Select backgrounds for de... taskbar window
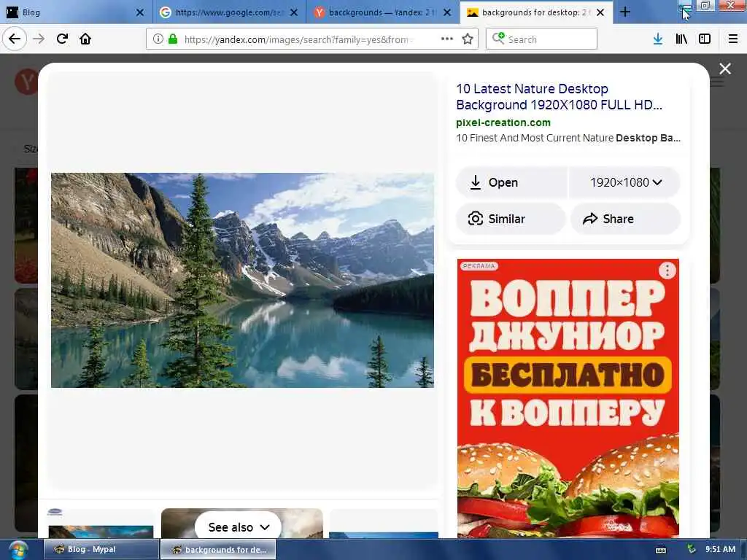The image size is (747, 560). pyautogui.click(x=218, y=549)
